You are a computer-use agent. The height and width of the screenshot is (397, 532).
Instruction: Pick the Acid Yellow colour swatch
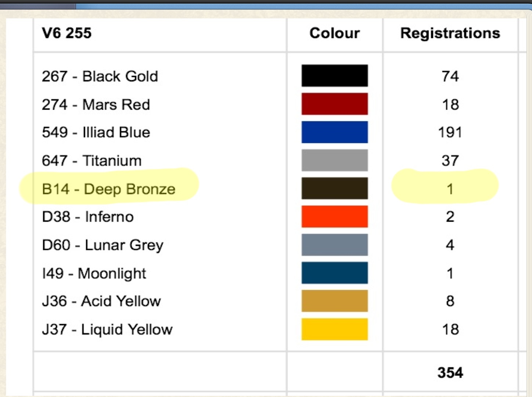[334, 301]
